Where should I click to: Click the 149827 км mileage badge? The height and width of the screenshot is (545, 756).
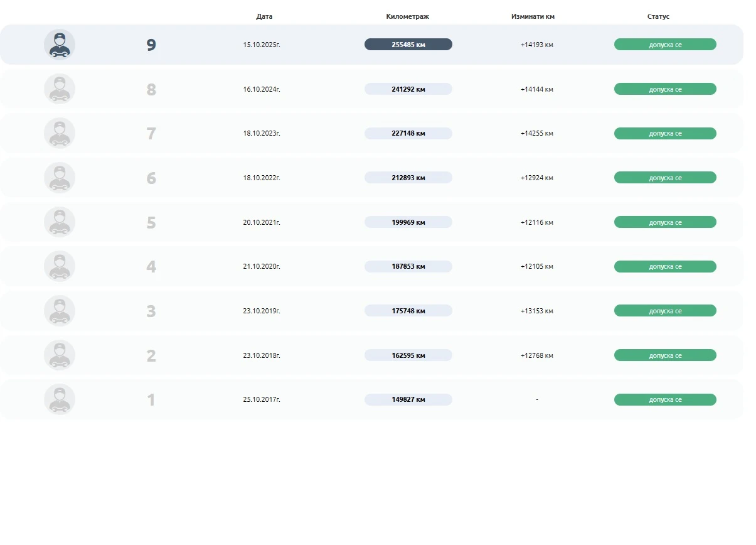(x=408, y=399)
